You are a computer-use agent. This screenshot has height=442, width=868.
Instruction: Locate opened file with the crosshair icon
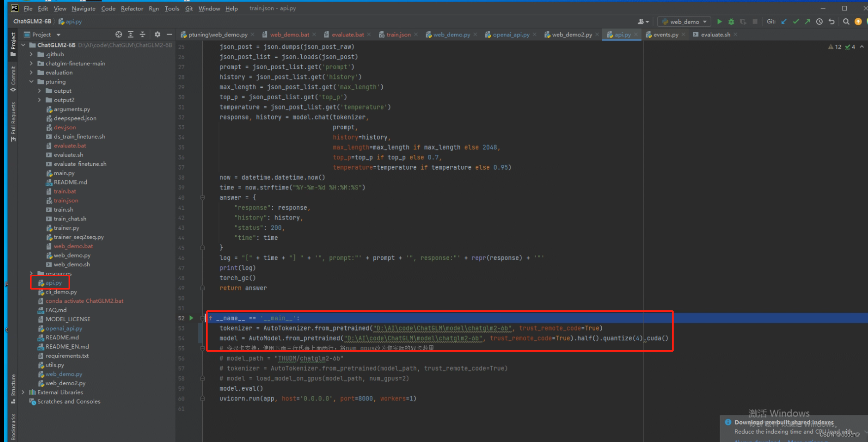pyautogui.click(x=118, y=35)
